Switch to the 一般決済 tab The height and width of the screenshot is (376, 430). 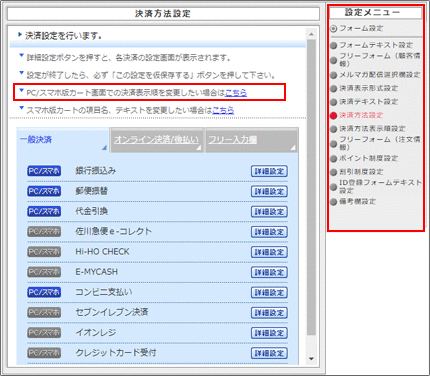pos(63,140)
